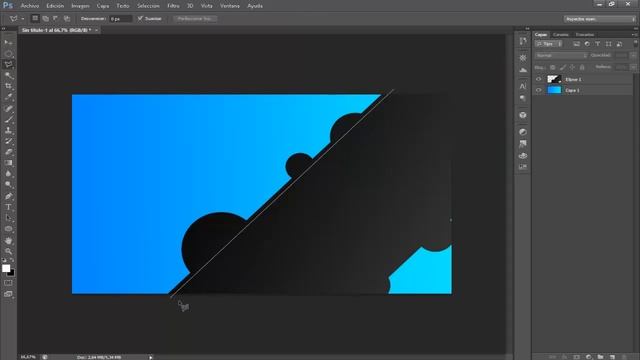Select the History Brush tool
This screenshot has width=640, height=360.
tap(8, 141)
